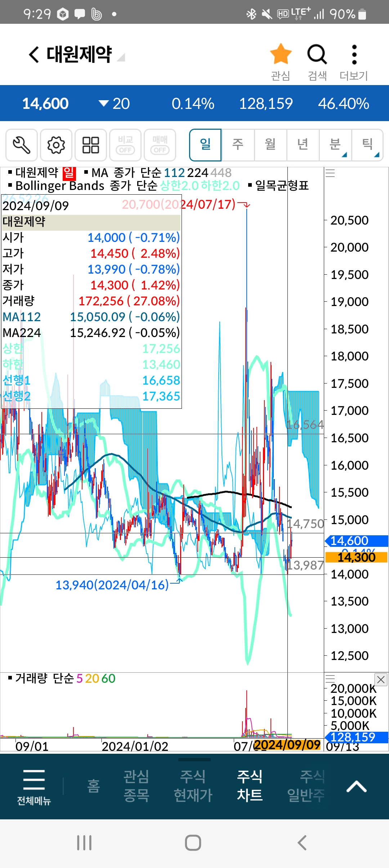This screenshot has height=868, width=389.
Task: Tap the MA224 15,246.92 tooltip row
Action: (91, 333)
